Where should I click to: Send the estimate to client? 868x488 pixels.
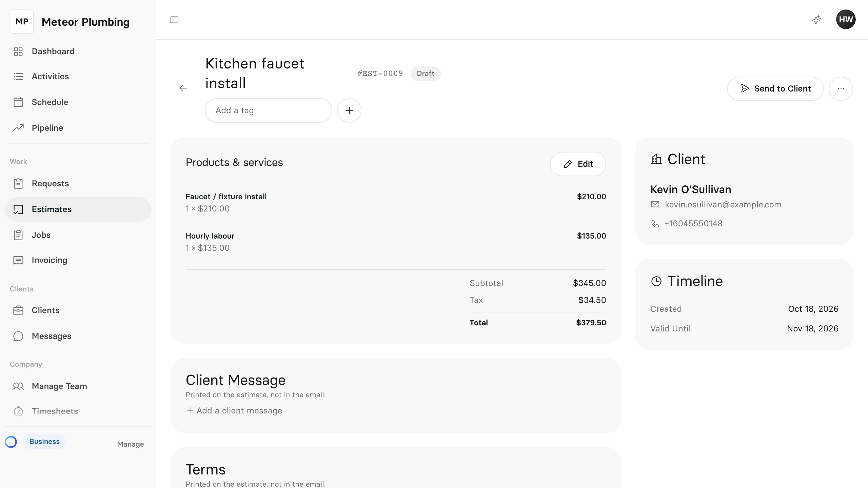[x=775, y=89]
